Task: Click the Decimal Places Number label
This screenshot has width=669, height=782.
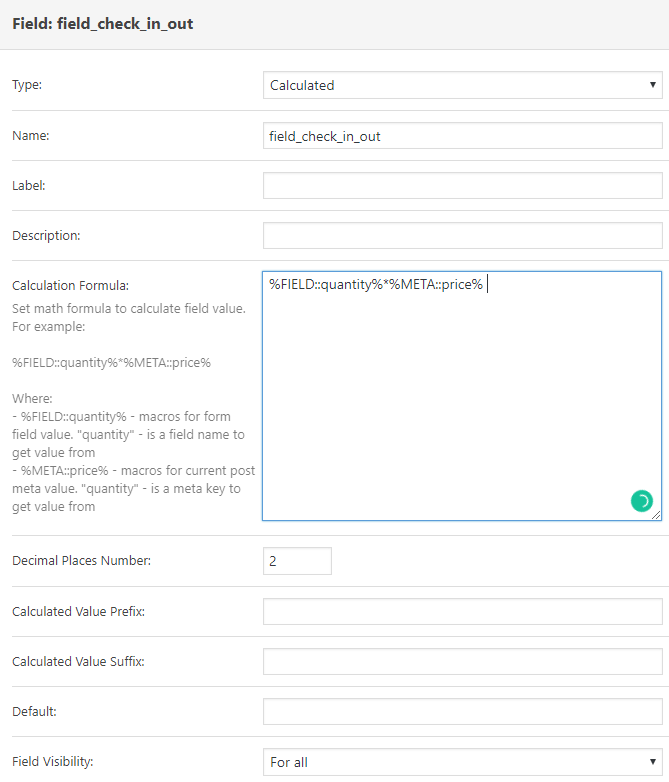Action: point(81,561)
